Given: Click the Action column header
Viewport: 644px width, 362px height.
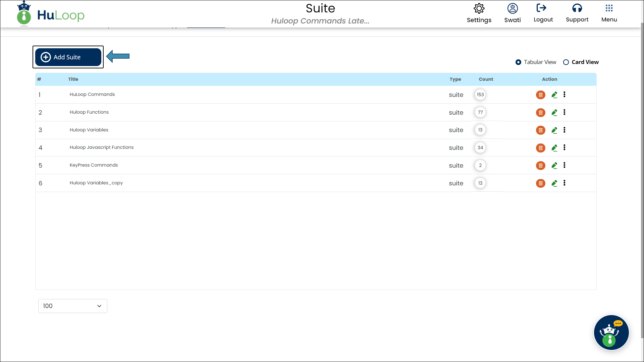Looking at the screenshot, I should [x=549, y=79].
